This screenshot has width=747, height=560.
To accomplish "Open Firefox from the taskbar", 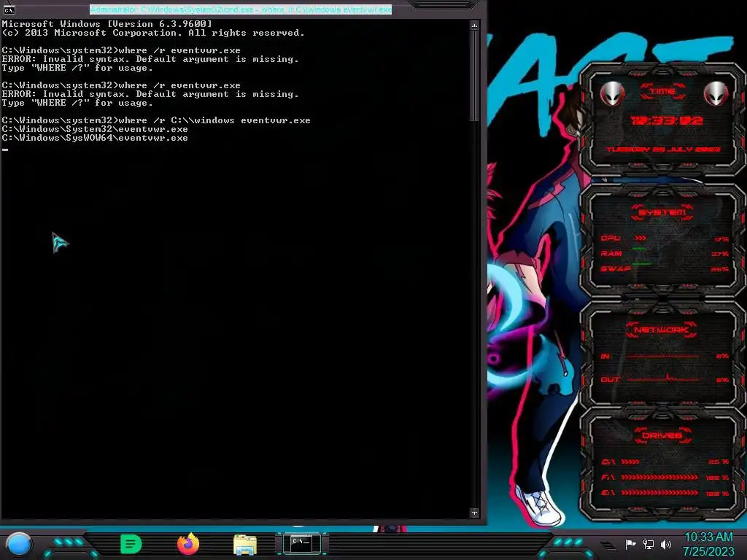I will point(188,544).
